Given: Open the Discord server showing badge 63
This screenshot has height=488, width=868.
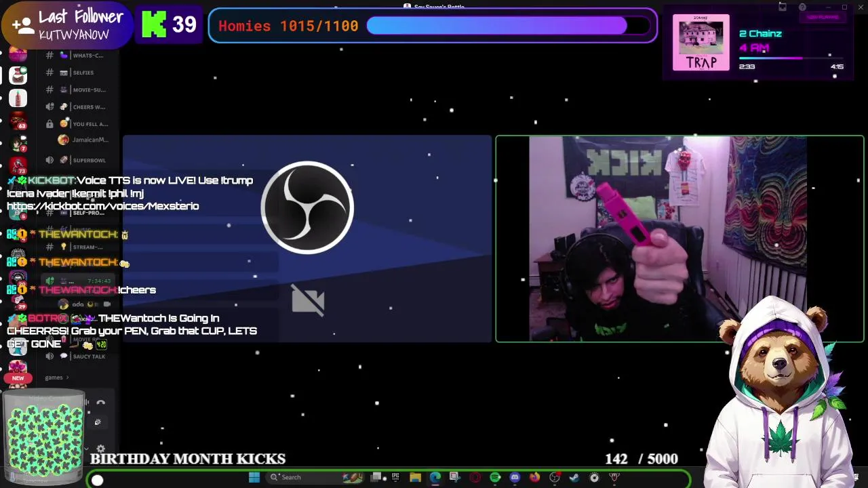Looking at the screenshot, I should [x=18, y=122].
